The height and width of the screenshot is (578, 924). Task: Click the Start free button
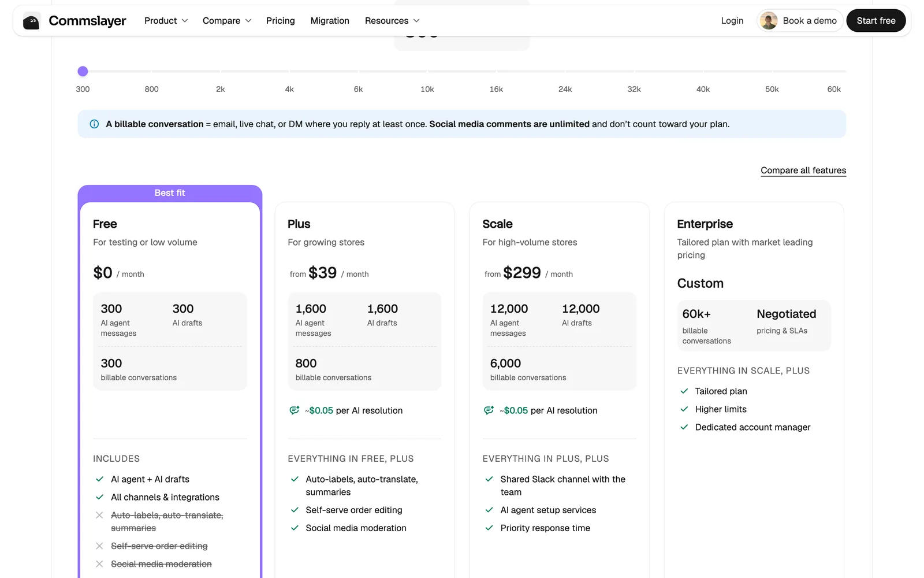(x=876, y=21)
